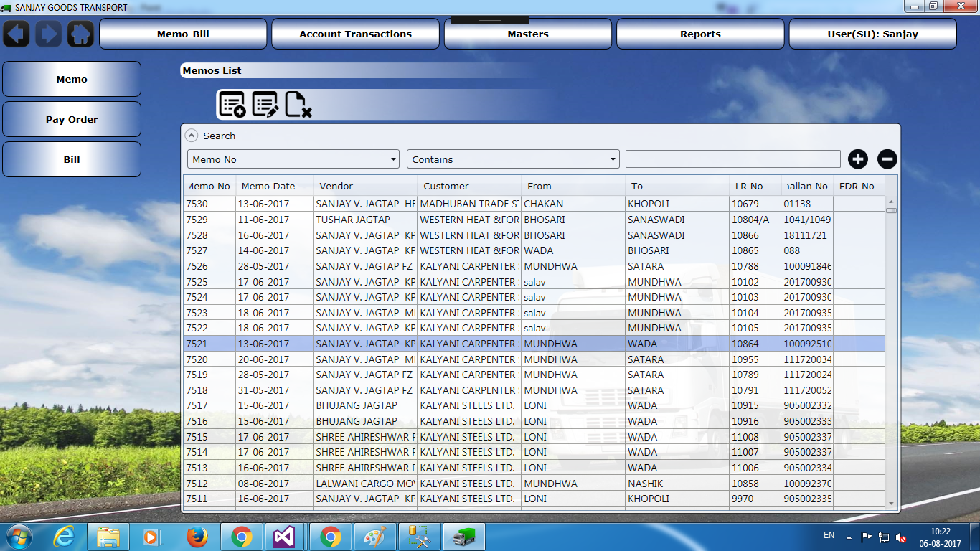Add search filter with plus icon
The height and width of the screenshot is (551, 980).
pyautogui.click(x=858, y=159)
